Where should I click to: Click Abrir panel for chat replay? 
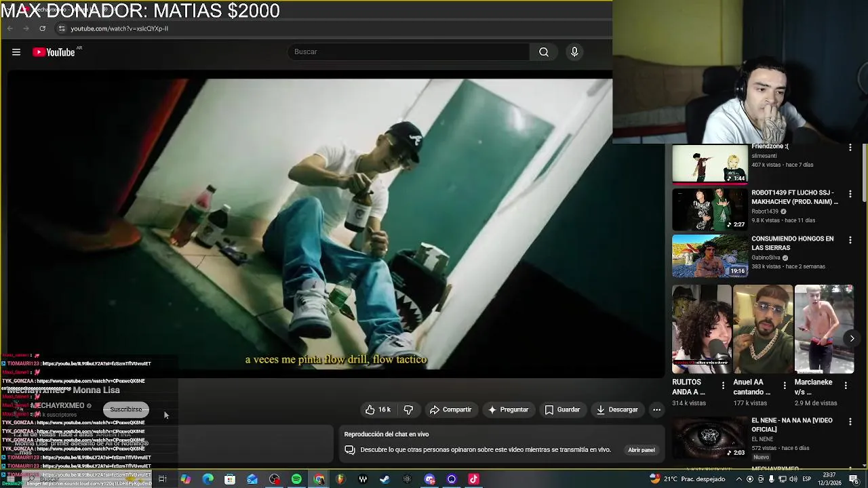[x=641, y=450]
